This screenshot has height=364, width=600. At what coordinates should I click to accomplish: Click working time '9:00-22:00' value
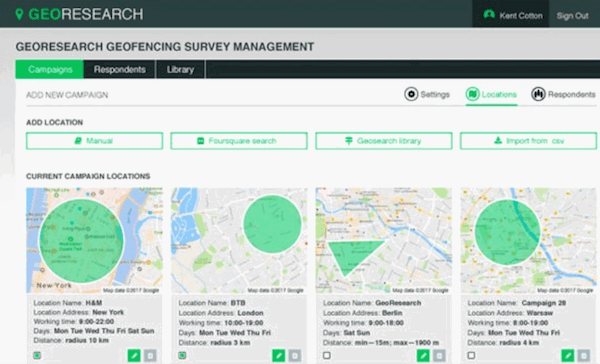point(96,322)
